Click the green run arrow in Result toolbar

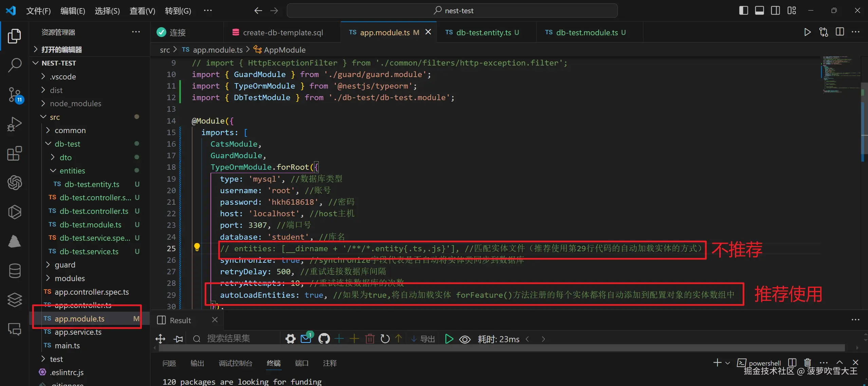click(x=449, y=338)
